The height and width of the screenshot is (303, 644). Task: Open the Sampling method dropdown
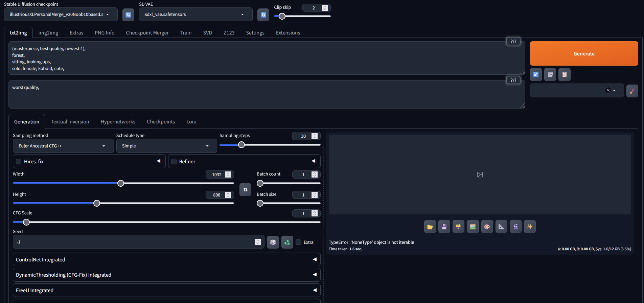click(63, 146)
